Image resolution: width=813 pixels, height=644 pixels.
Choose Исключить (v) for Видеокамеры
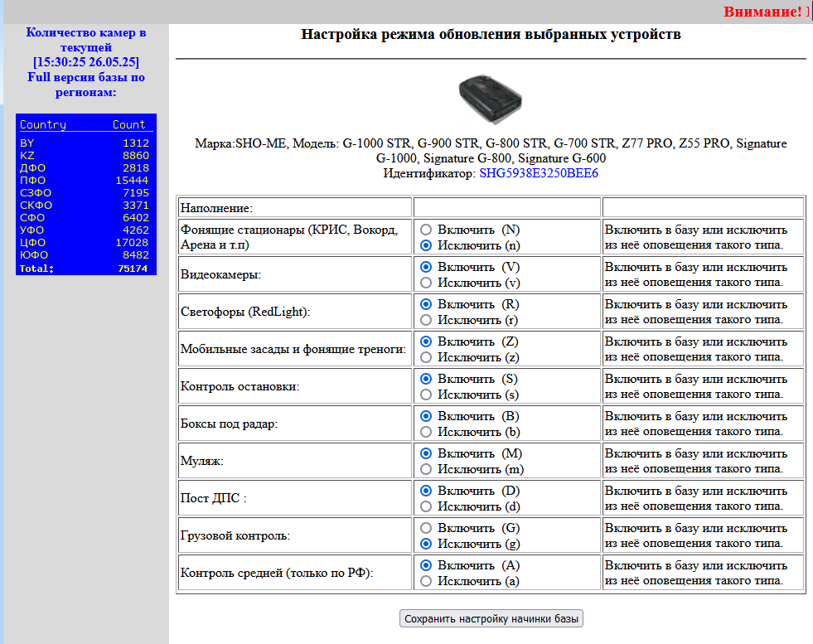coord(426,283)
